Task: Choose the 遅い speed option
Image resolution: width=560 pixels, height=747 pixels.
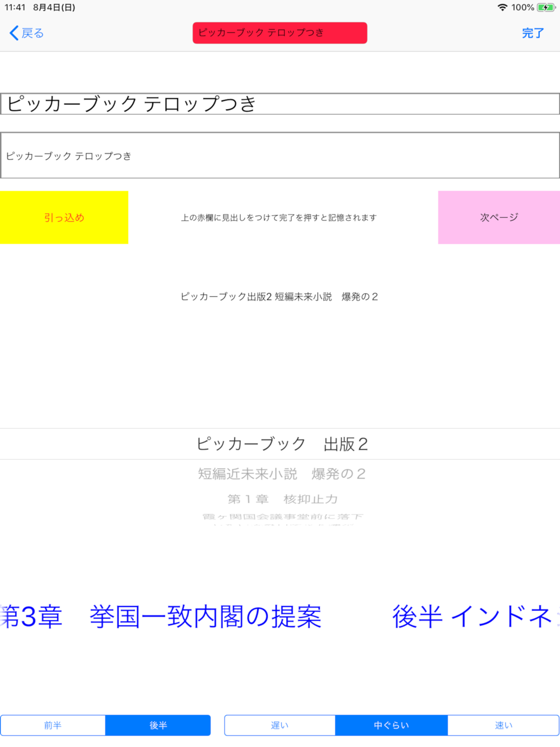Action: [280, 725]
